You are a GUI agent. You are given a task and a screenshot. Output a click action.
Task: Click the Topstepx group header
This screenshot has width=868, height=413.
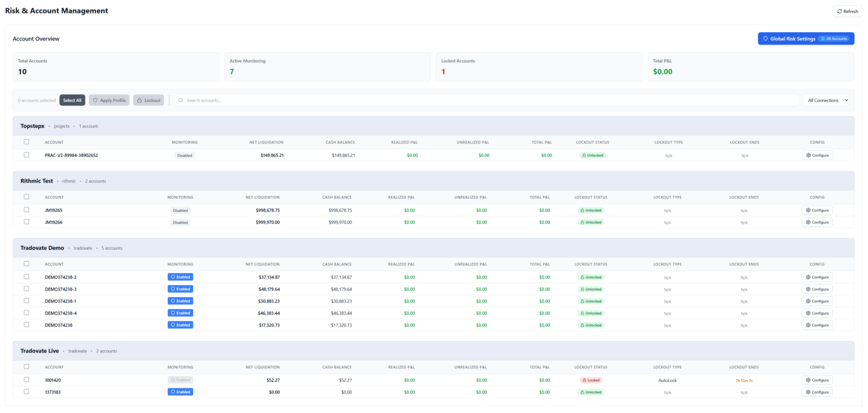pyautogui.click(x=32, y=126)
